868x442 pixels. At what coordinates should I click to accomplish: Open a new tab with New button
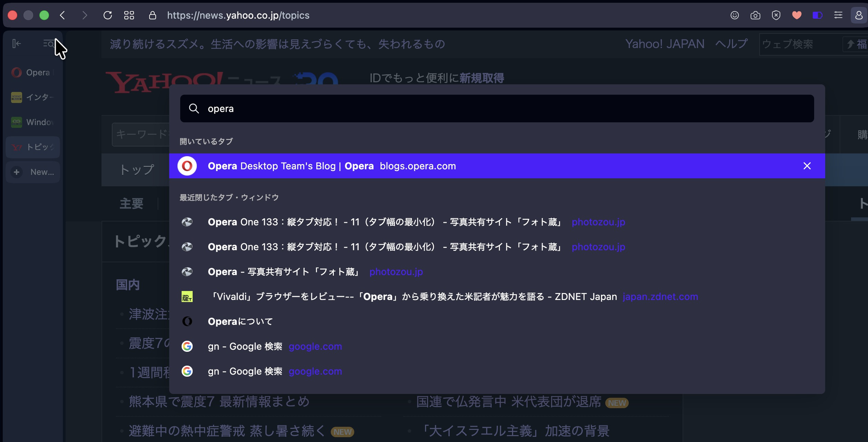[x=33, y=172]
